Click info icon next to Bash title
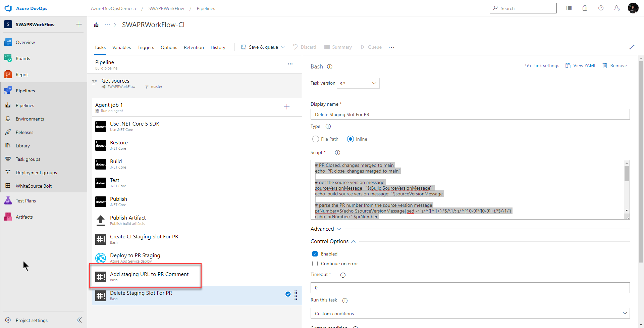The image size is (644, 328). [x=330, y=66]
